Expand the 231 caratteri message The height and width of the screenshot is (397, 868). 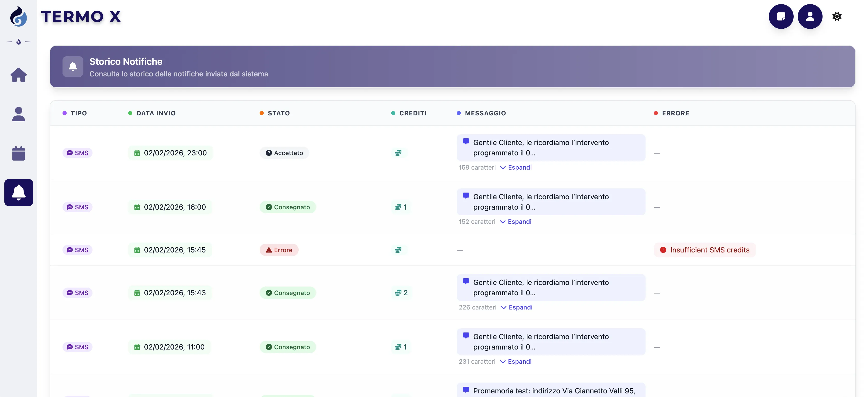516,361
